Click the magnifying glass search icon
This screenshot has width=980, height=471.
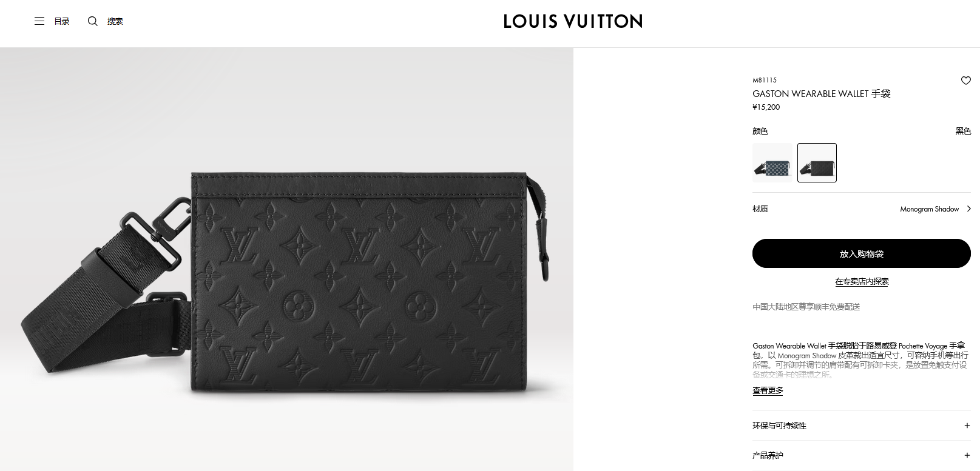(93, 21)
